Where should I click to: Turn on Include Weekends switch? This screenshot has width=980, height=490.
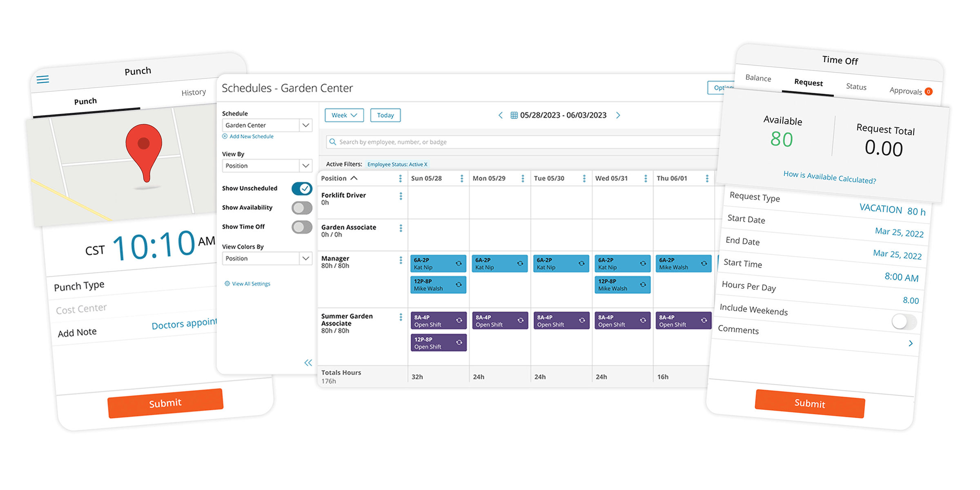pos(904,322)
